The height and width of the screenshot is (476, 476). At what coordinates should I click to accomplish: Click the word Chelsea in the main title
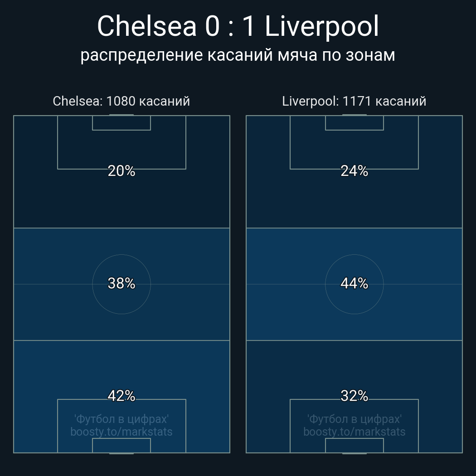click(147, 26)
